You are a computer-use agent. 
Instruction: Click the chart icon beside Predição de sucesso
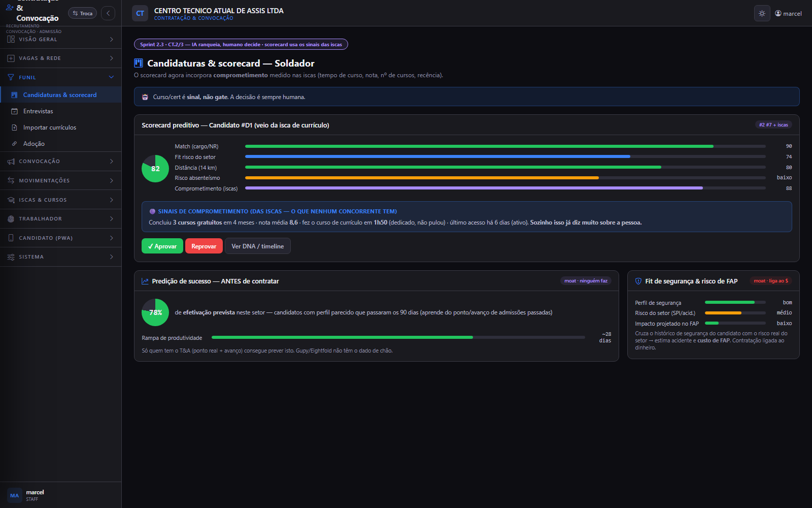click(145, 281)
